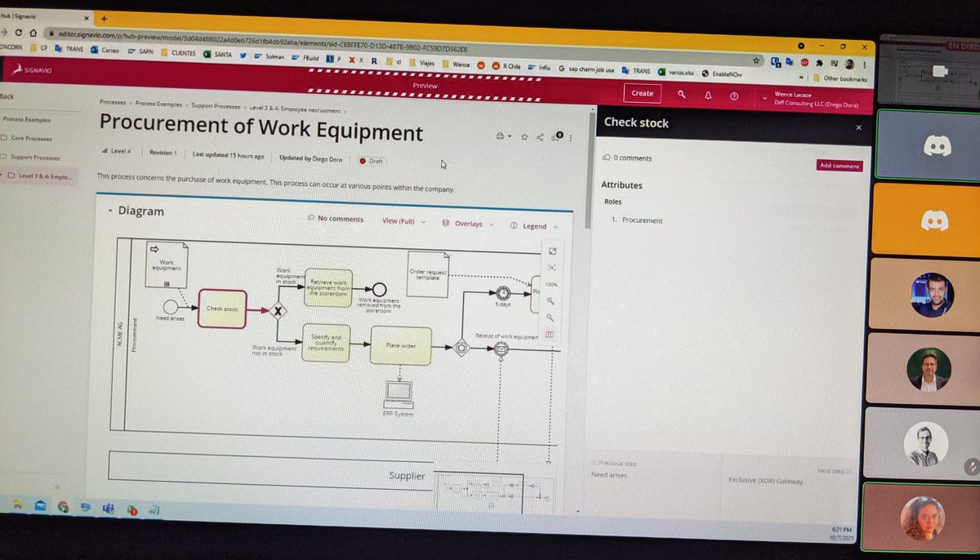The width and height of the screenshot is (980, 560).
Task: Open the Core Processes folder in sidebar
Action: point(28,138)
